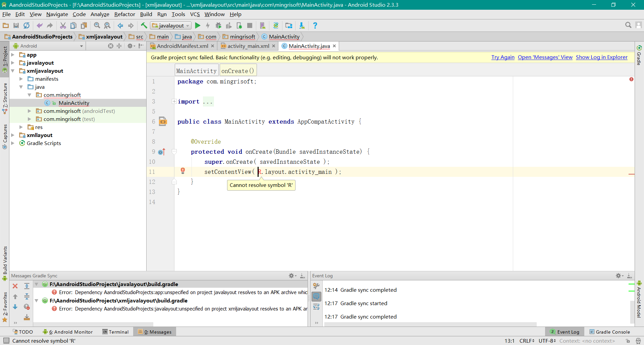Collapse the xmljavalayout module node
This screenshot has height=345, width=644.
[x=13, y=71]
